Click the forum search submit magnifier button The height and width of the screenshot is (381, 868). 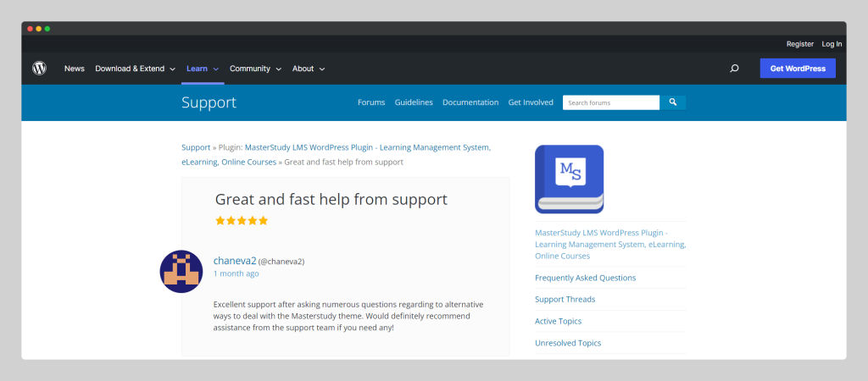coord(672,102)
